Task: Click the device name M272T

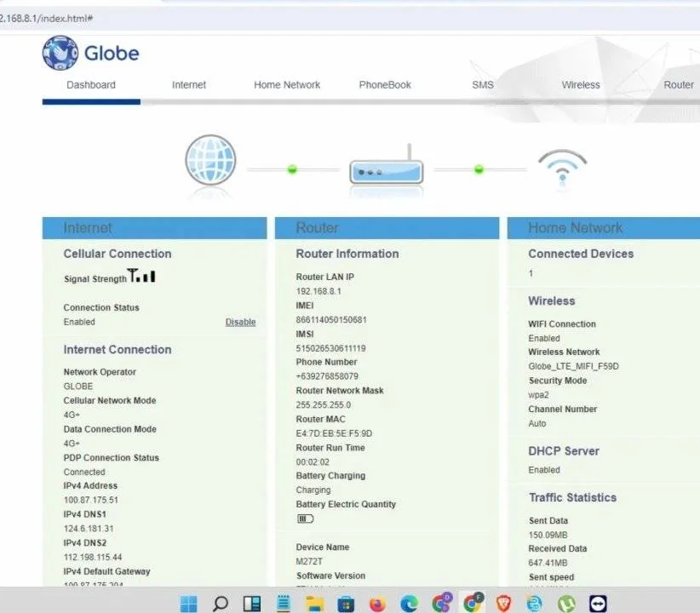Action: point(309,561)
